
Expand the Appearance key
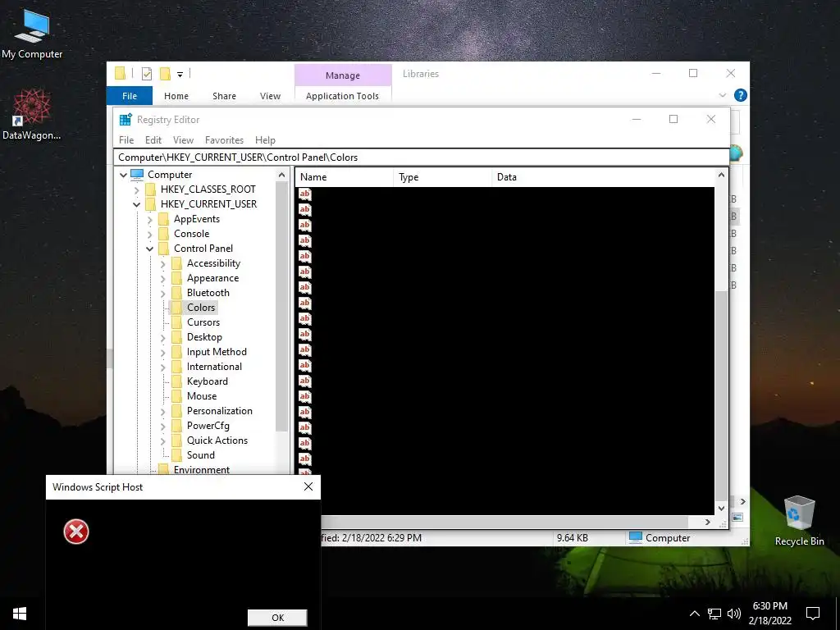(x=163, y=279)
